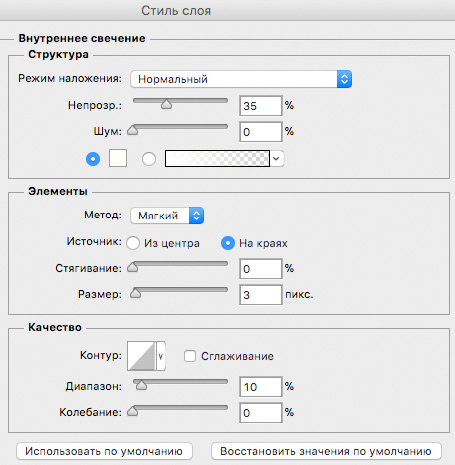Click the Непрозр. slider handle
Screen dimensions: 455x465
(166, 104)
